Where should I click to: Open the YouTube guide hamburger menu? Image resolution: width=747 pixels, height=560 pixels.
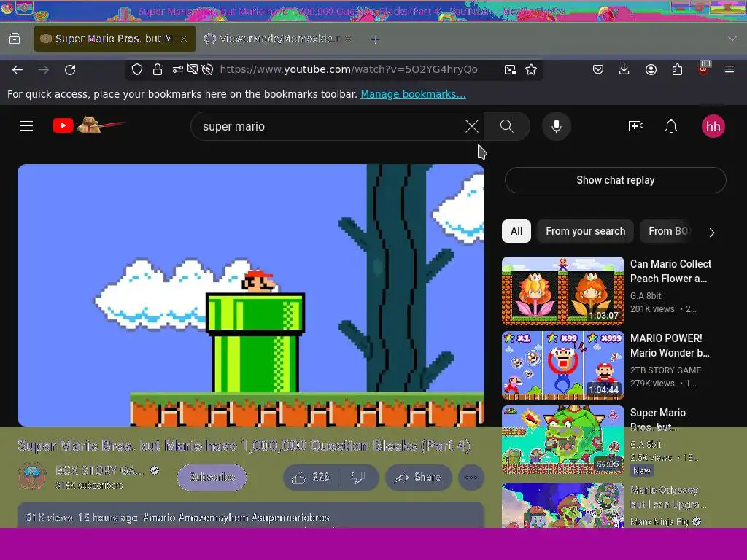pos(26,126)
